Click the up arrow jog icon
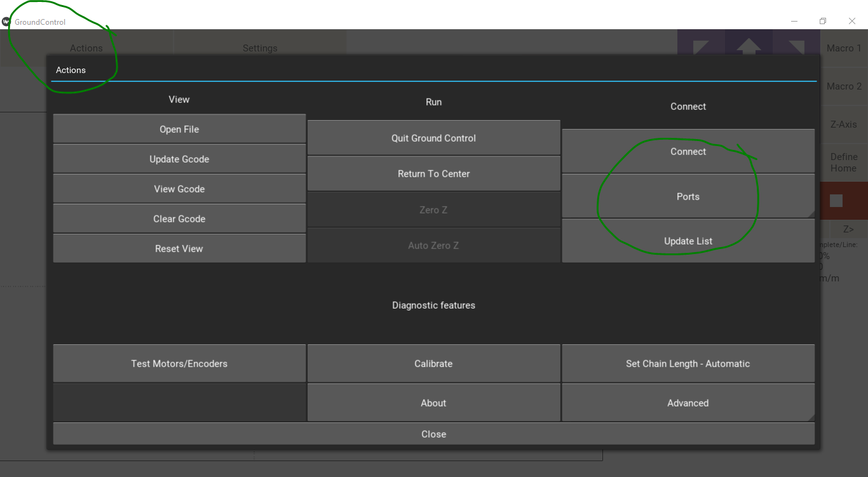The image size is (868, 477). point(749,47)
